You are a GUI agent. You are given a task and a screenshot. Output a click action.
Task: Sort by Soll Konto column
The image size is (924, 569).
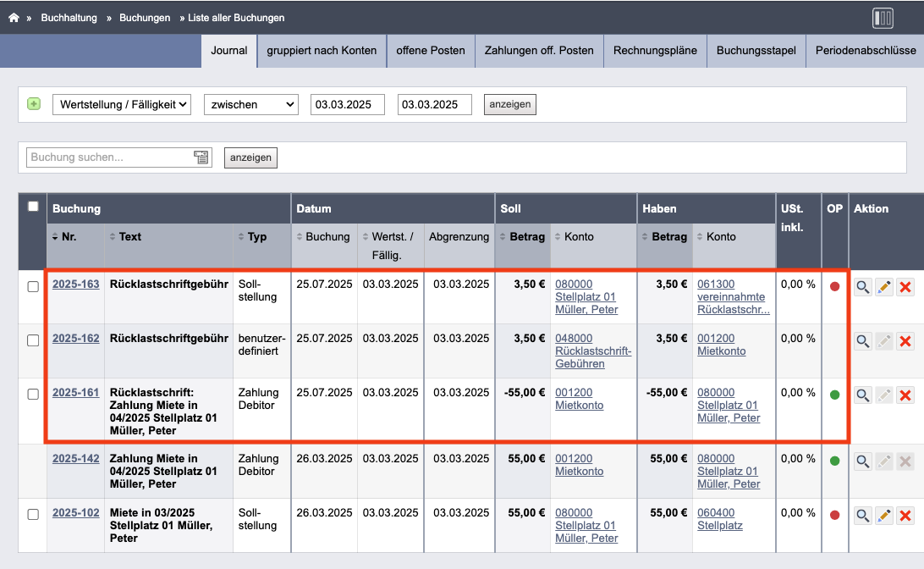click(x=575, y=236)
